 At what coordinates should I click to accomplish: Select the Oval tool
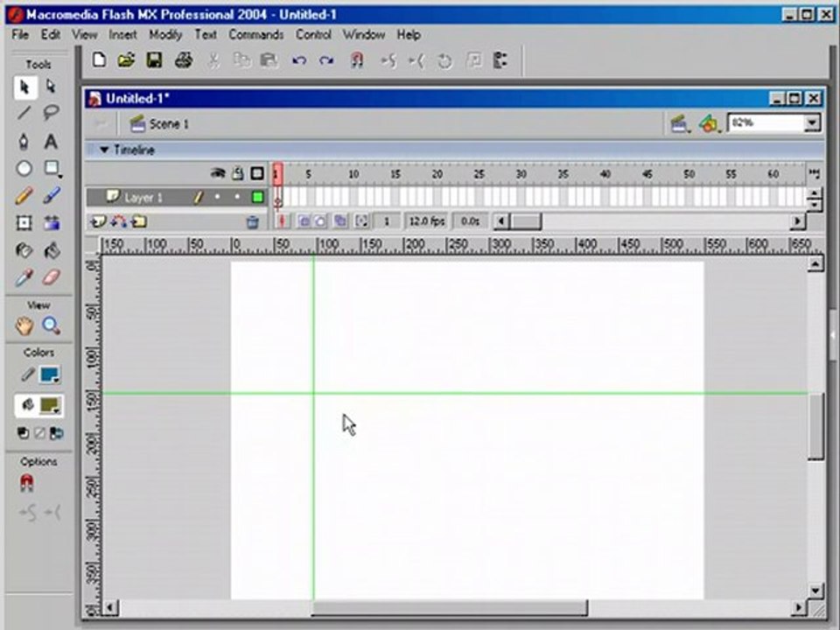point(24,169)
